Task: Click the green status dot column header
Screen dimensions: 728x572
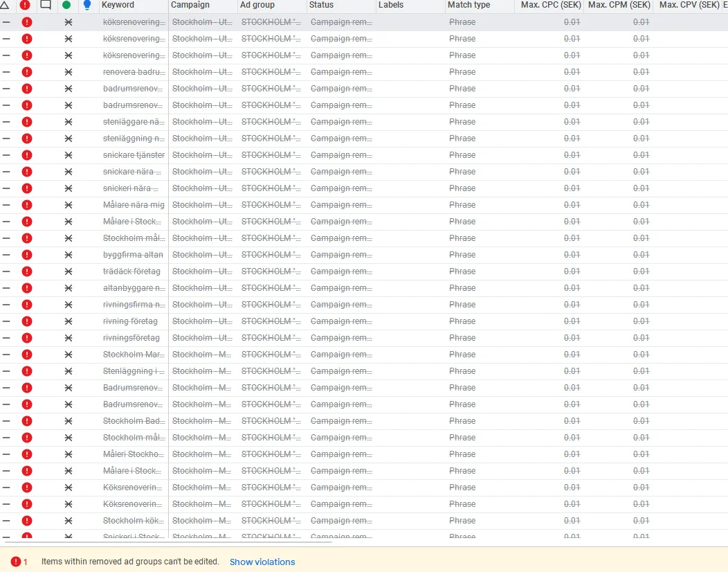Action: point(66,5)
